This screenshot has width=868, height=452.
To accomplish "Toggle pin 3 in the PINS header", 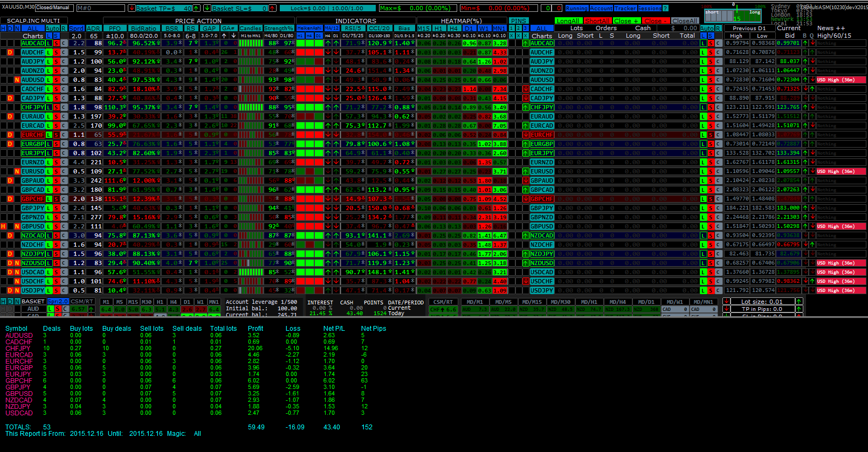I will pyautogui.click(x=526, y=28).
